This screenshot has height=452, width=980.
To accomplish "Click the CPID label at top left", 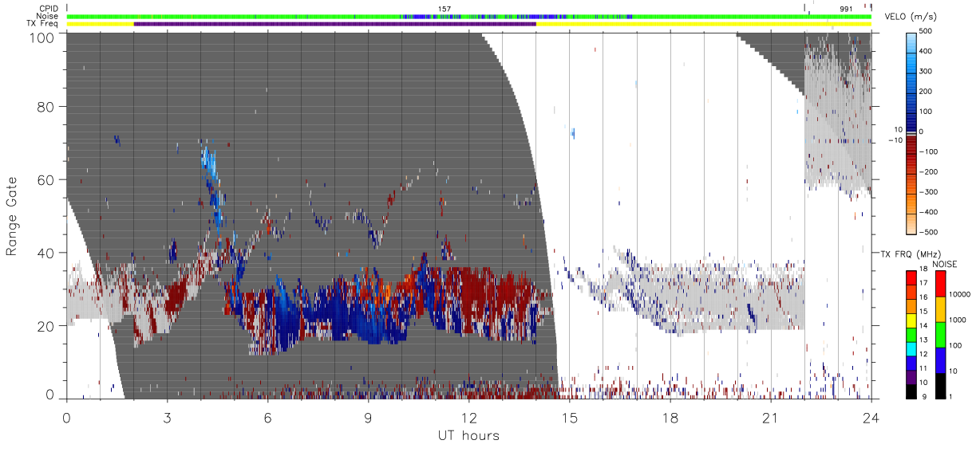I will 49,9.
